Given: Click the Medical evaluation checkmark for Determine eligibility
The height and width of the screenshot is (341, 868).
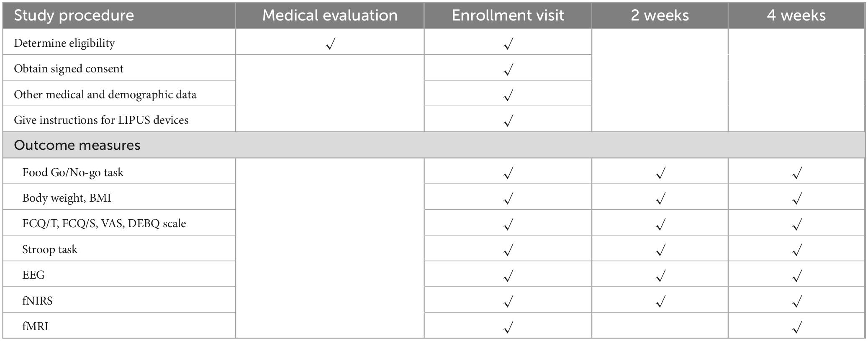Looking at the screenshot, I should point(330,44).
